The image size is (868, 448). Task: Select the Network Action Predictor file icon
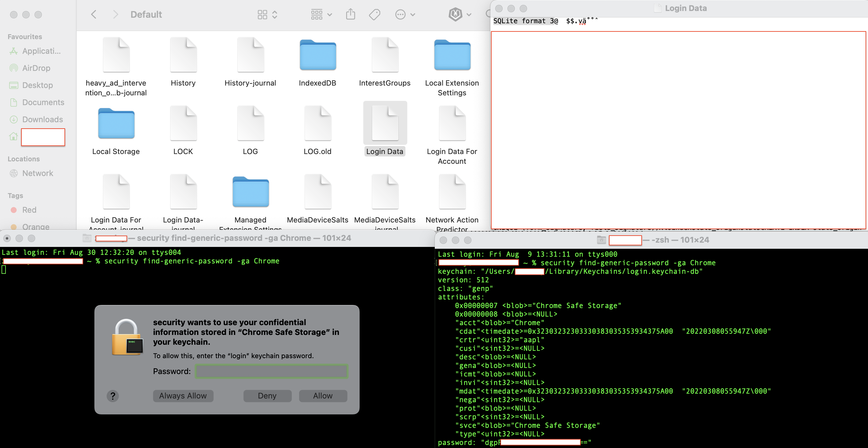(452, 192)
